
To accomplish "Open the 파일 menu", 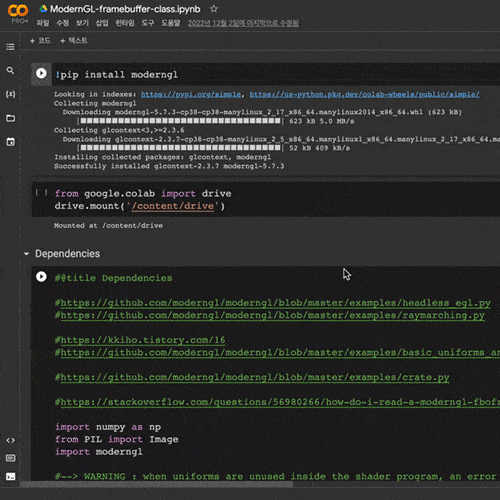I will tap(43, 23).
